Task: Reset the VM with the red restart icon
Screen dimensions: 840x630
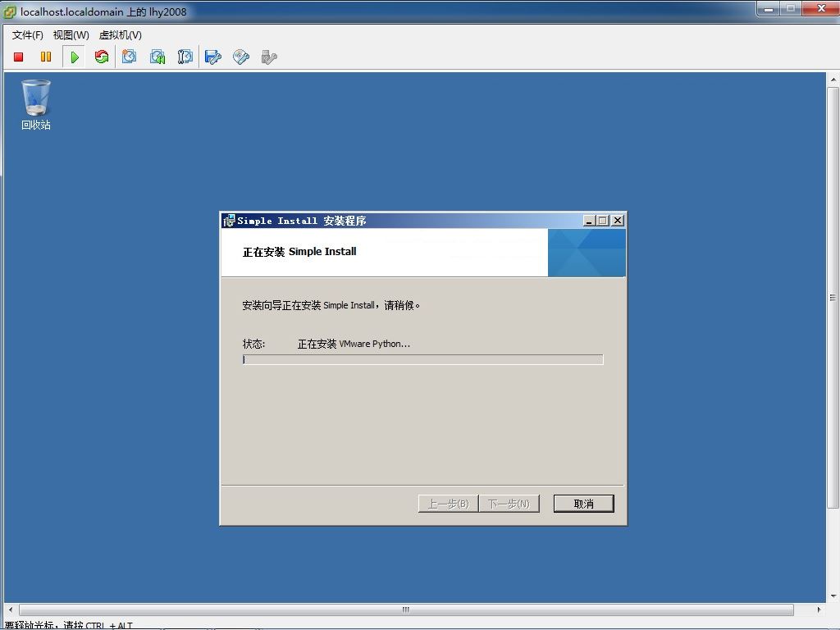Action: coord(102,57)
